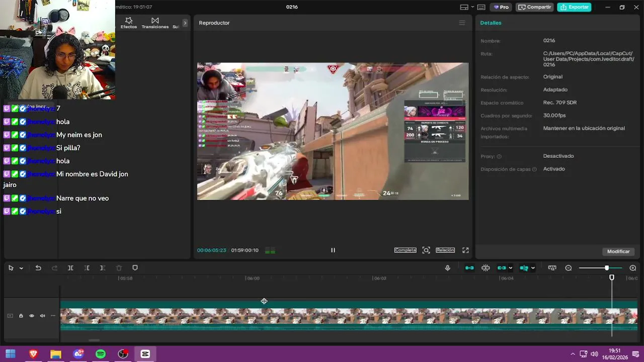This screenshot has height=362, width=644.
Task: Open the layout selector icon
Action: point(464,7)
